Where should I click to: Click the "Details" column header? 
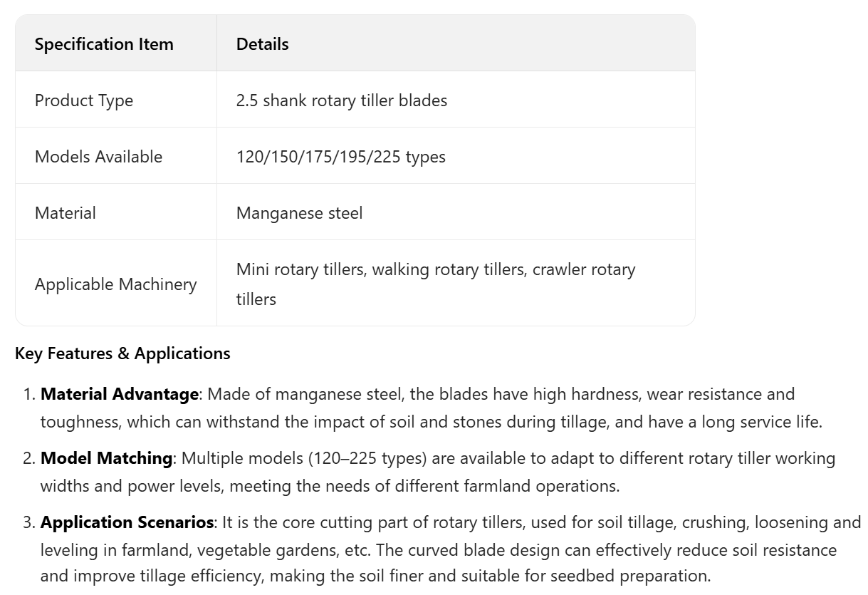point(262,44)
